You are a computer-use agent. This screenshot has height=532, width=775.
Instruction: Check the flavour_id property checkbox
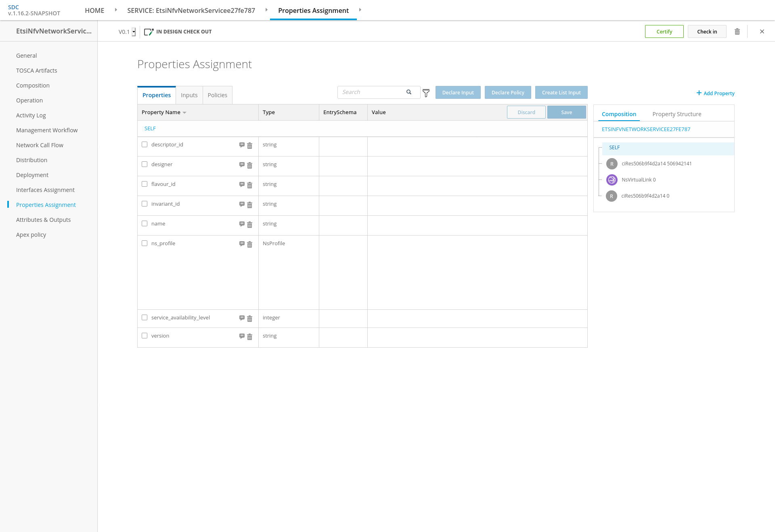(x=145, y=184)
